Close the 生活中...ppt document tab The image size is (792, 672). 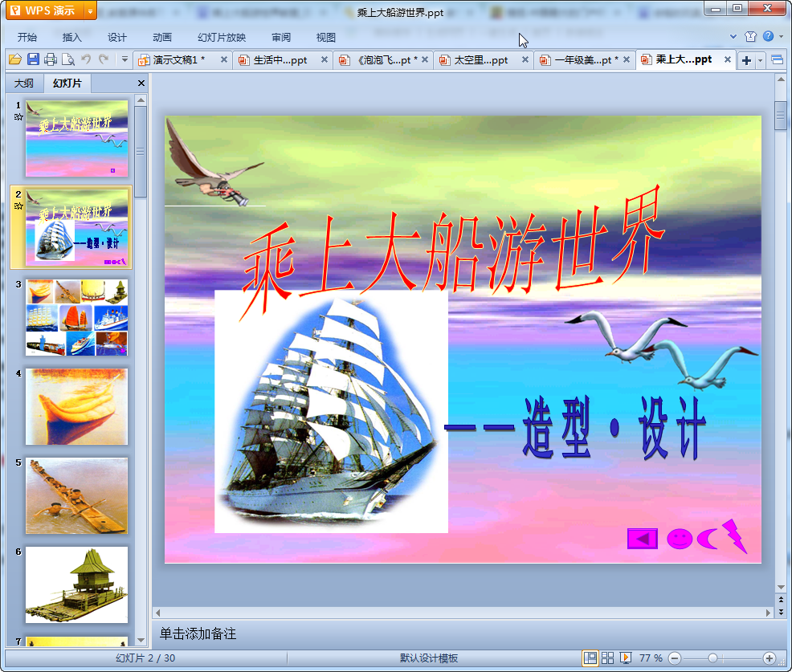pos(325,59)
